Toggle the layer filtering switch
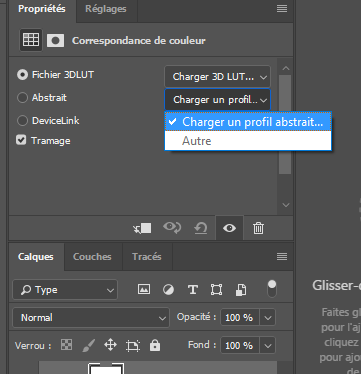This screenshot has height=374, width=361. 272,289
